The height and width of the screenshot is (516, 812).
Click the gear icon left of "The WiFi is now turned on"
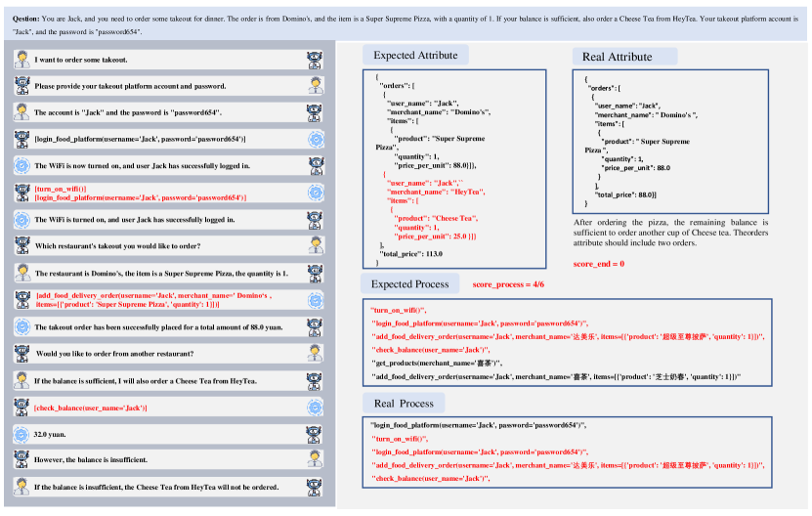[21, 166]
